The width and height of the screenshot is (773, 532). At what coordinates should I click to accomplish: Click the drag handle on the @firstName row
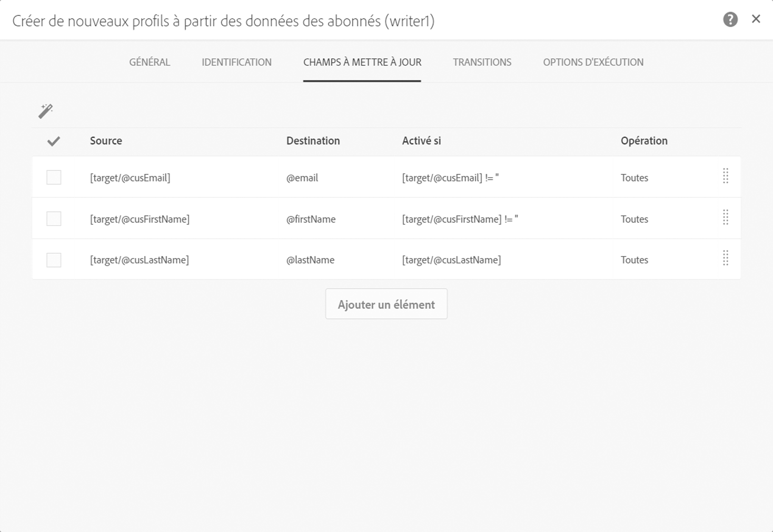click(725, 217)
